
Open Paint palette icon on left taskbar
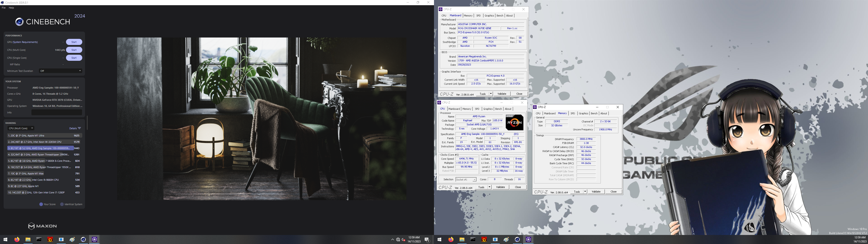(x=72, y=240)
